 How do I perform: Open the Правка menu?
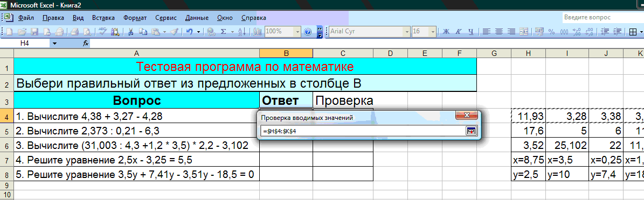[53, 18]
